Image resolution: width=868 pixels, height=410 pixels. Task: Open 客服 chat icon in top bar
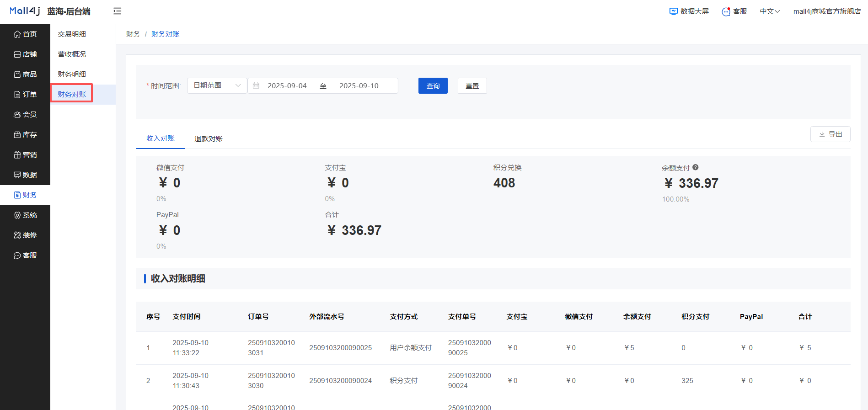[x=726, y=11]
